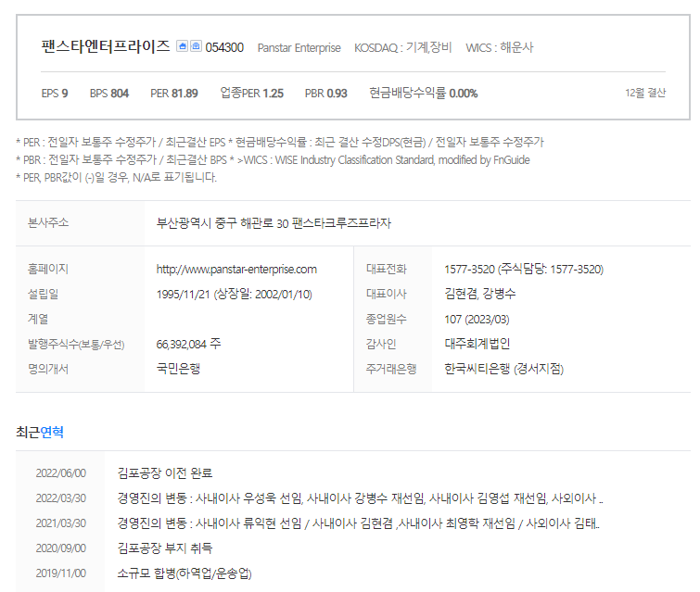700x592 pixels.
Task: Click the 설립일 row label
Action: pos(44,294)
